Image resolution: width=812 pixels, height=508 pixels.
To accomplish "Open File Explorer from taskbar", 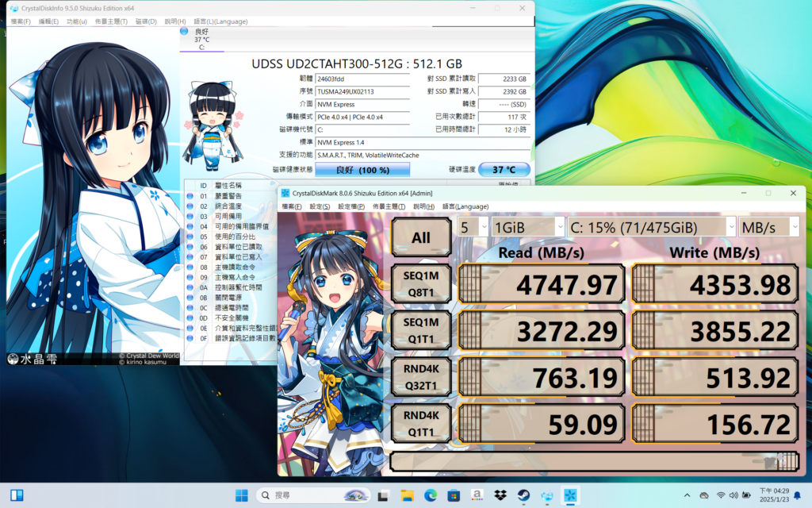I will pos(407,496).
